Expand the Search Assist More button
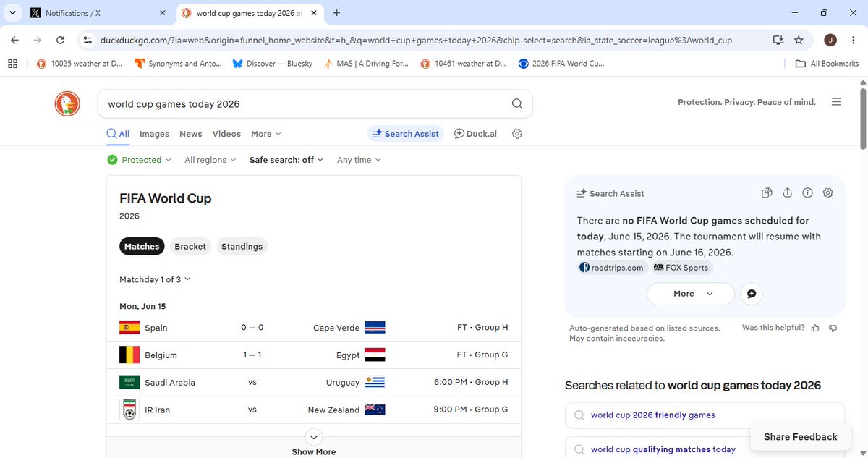The image size is (868, 458). click(691, 294)
